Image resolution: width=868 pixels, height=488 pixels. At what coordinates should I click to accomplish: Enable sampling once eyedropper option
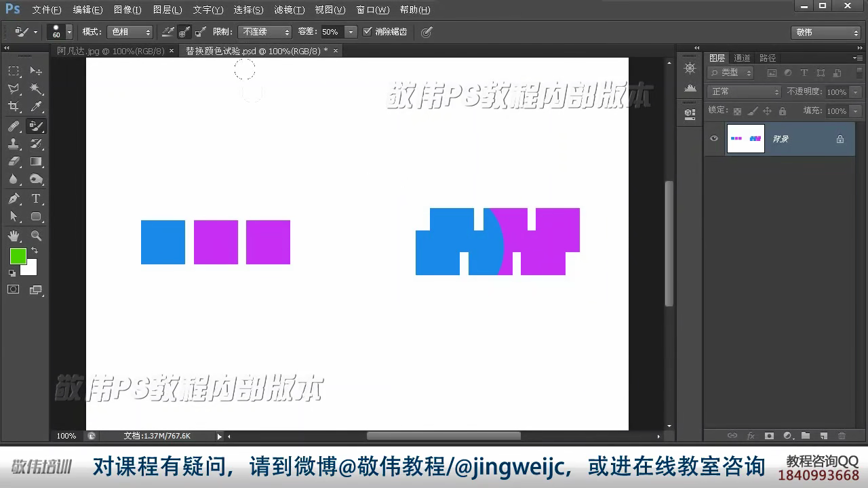[184, 32]
